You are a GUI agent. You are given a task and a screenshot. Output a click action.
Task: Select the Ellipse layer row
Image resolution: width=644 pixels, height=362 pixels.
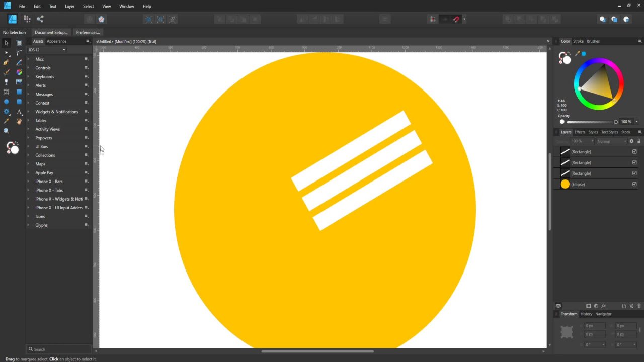[597, 184]
